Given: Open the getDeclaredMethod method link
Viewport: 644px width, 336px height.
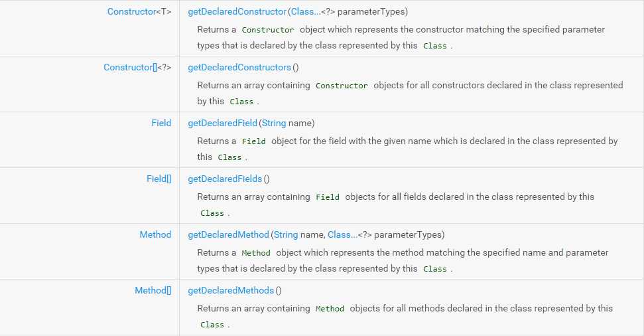Looking at the screenshot, I should (228, 235).
